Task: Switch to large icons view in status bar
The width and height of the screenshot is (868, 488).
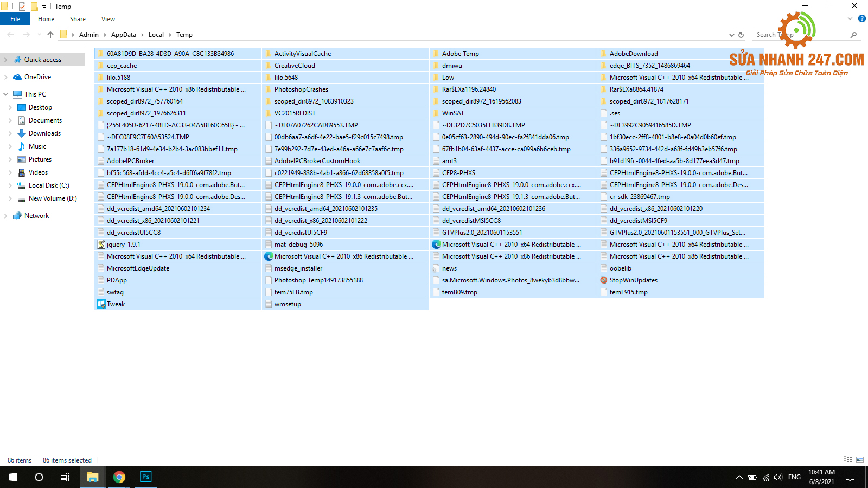Action: (x=860, y=460)
